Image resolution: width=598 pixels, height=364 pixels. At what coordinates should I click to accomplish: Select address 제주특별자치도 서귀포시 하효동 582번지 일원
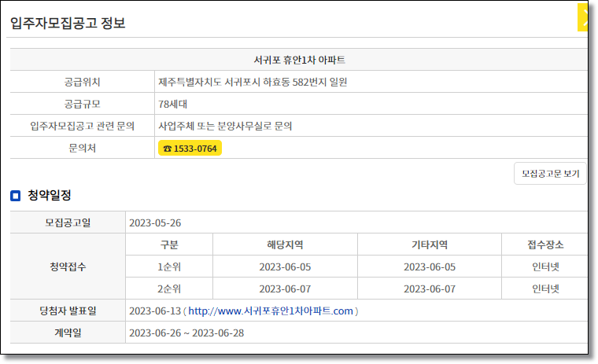point(253,82)
